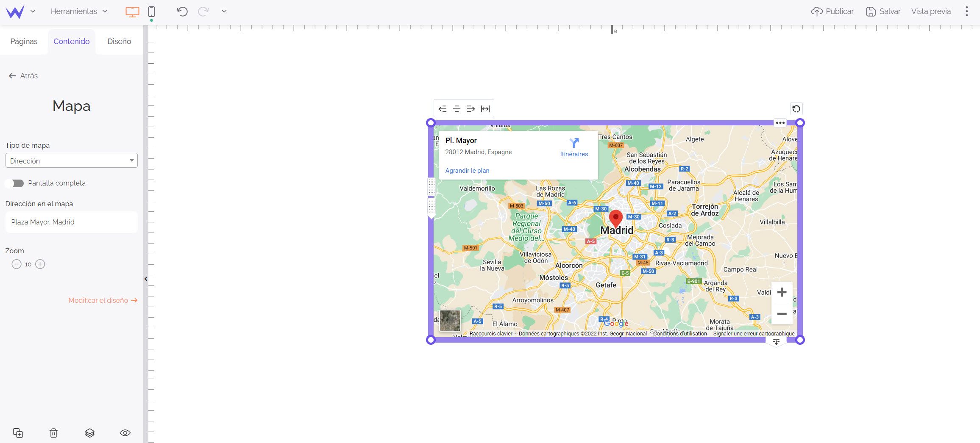
Task: Click Itinéraires directions icon
Action: (574, 147)
